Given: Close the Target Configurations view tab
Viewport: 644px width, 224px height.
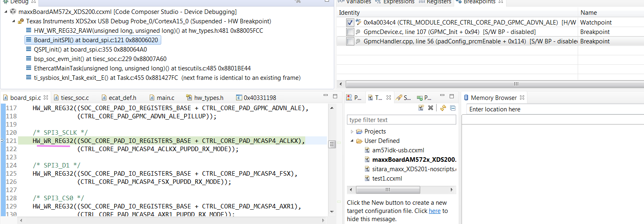Looking at the screenshot, I should pyautogui.click(x=389, y=97).
